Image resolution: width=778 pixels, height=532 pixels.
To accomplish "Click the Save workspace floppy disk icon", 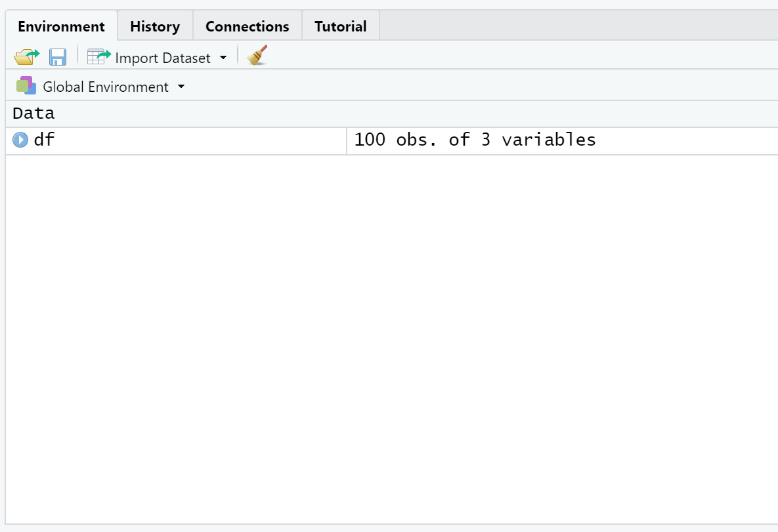I will (58, 56).
